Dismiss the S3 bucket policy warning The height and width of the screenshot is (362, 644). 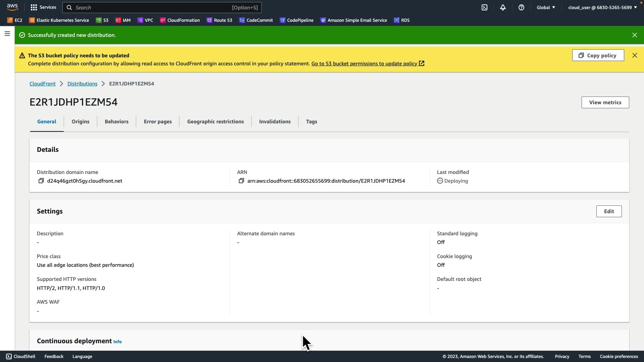(634, 56)
